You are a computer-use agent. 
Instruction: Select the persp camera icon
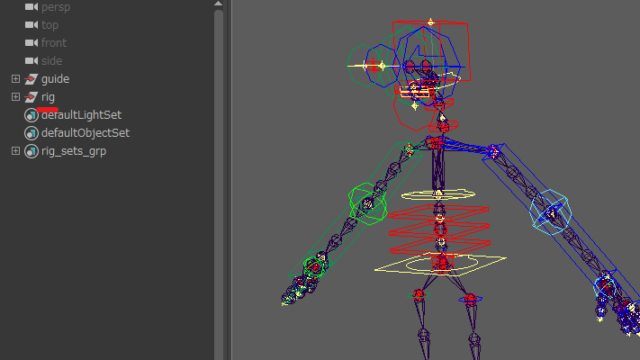[31, 7]
